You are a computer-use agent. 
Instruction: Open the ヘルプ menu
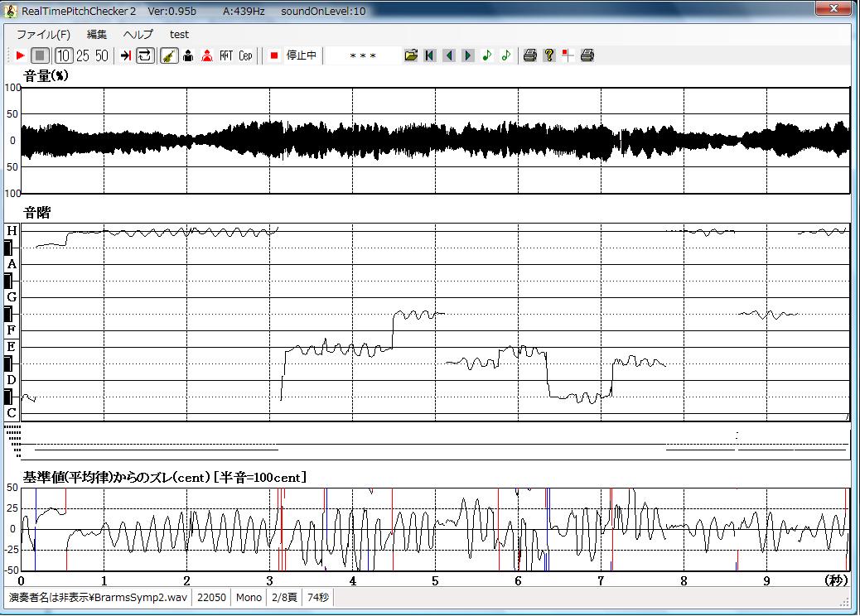point(138,35)
